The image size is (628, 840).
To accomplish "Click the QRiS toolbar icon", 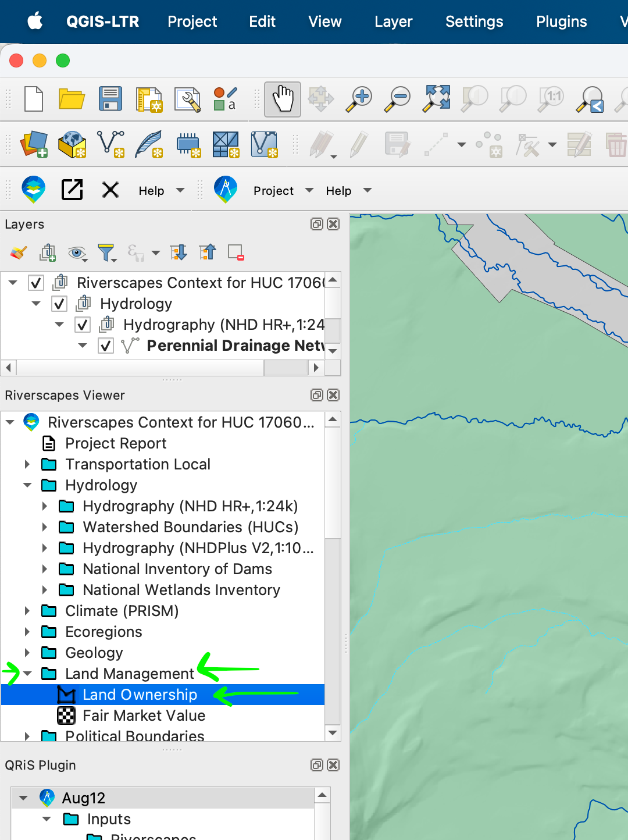I will pyautogui.click(x=226, y=190).
